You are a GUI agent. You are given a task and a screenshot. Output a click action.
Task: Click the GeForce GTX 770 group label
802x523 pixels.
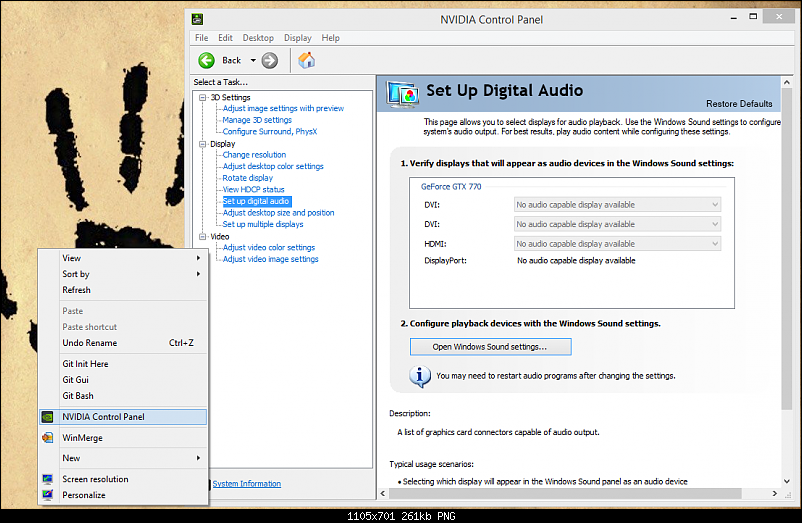[451, 187]
